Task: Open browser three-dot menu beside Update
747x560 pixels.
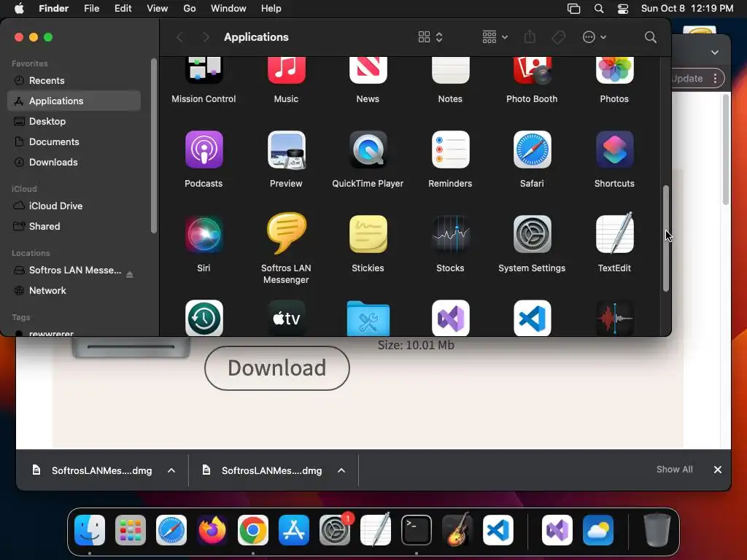Action: [x=715, y=79]
